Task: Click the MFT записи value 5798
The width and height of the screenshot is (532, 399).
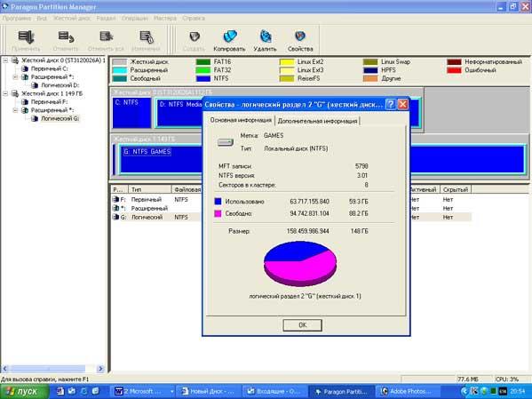Action: pyautogui.click(x=361, y=166)
